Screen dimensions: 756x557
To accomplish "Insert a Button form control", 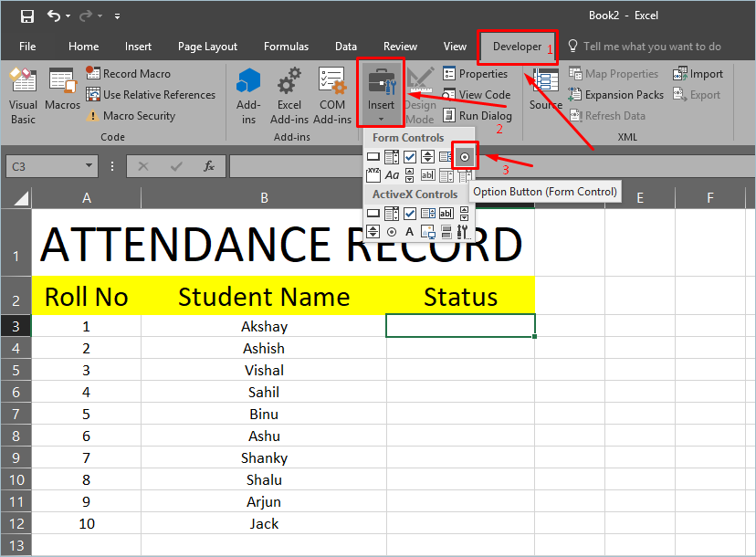I will (x=373, y=157).
